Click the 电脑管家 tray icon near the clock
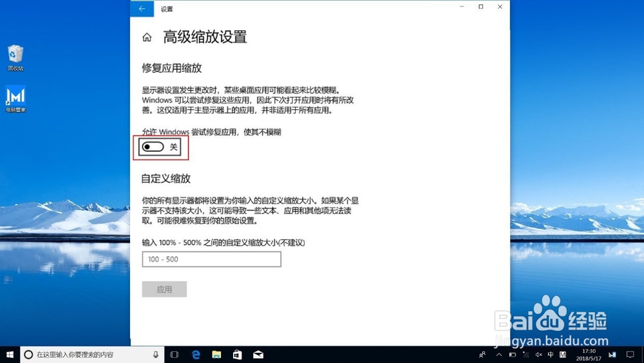The height and width of the screenshot is (363, 644). pyautogui.click(x=612, y=355)
